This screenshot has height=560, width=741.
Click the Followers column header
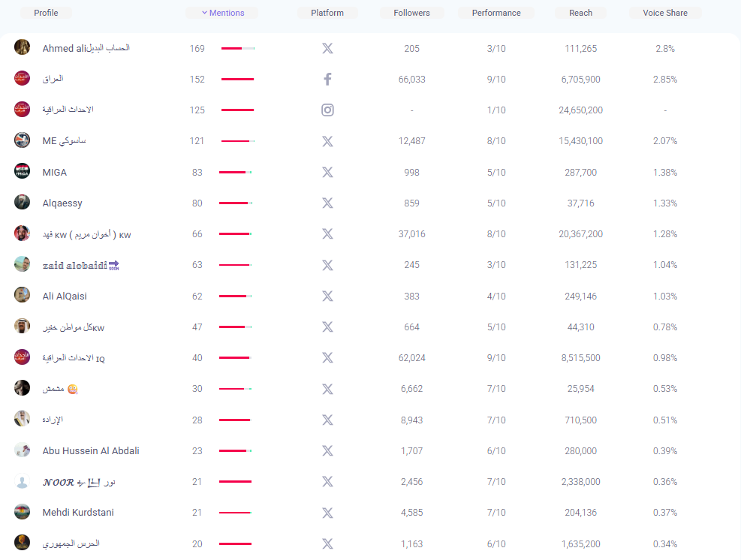pos(411,13)
